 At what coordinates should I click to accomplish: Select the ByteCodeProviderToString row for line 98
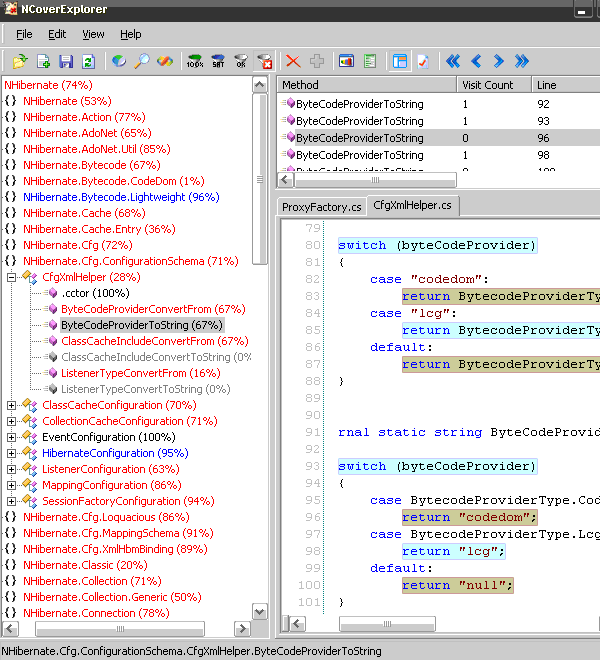coord(440,155)
